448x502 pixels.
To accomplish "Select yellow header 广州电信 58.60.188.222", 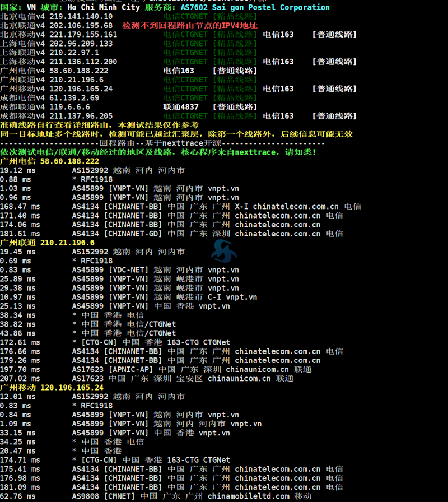I will point(49,161).
